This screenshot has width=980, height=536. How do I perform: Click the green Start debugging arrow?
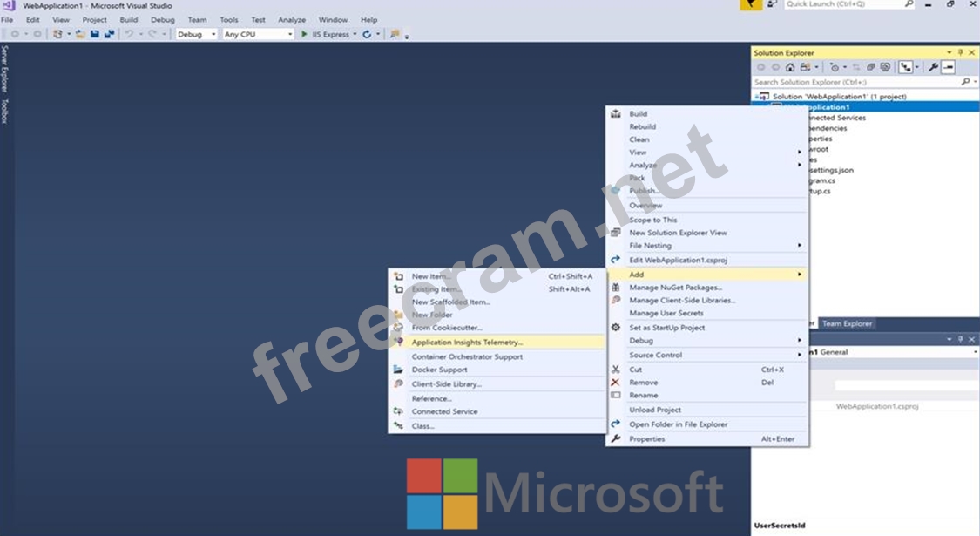tap(304, 34)
